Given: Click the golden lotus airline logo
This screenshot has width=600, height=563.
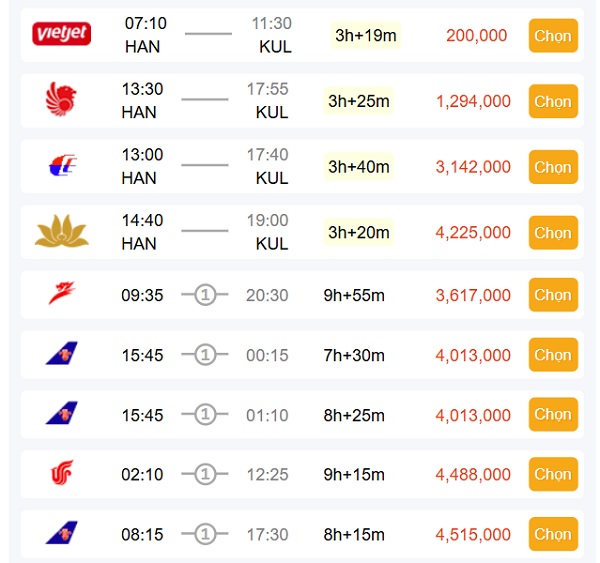Looking at the screenshot, I should coord(62,232).
